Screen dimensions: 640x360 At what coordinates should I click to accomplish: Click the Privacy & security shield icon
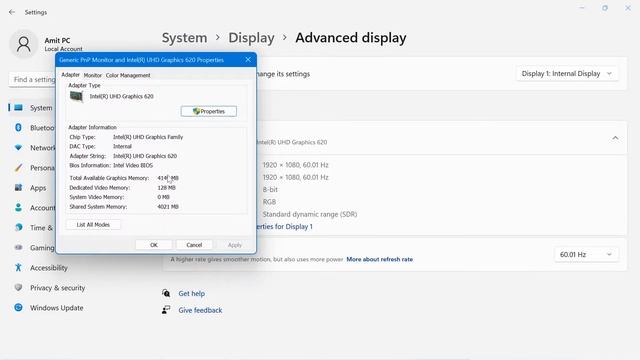18,288
